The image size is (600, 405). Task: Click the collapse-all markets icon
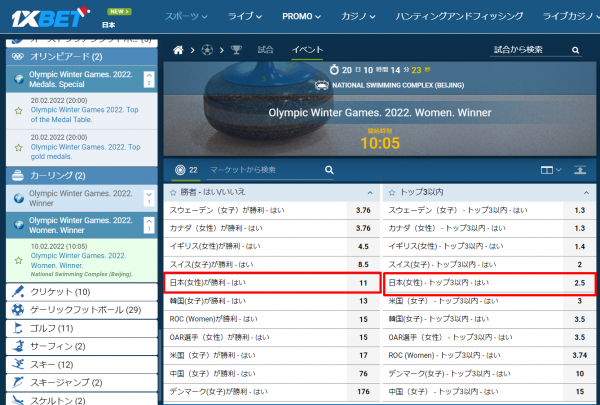coord(580,170)
